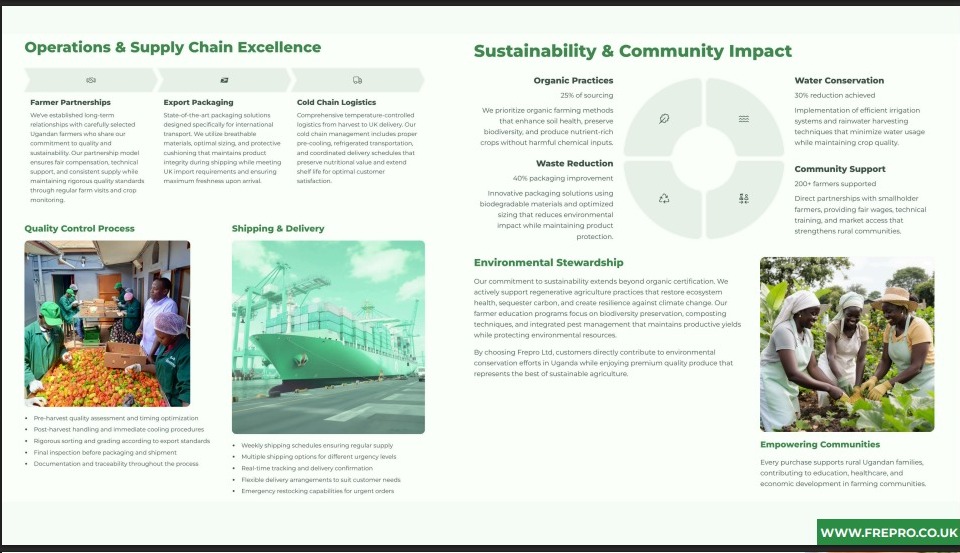Select the leaf icon for Organic Practices
The width and height of the screenshot is (960, 553).
[x=664, y=119]
